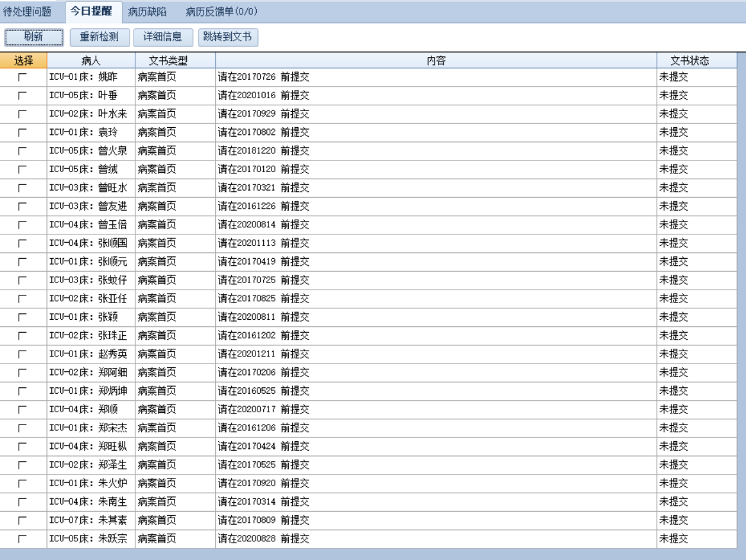Screen dimensions: 746x560
Task: Click 病案首页 in the 袁玲 row
Action: coord(157,133)
